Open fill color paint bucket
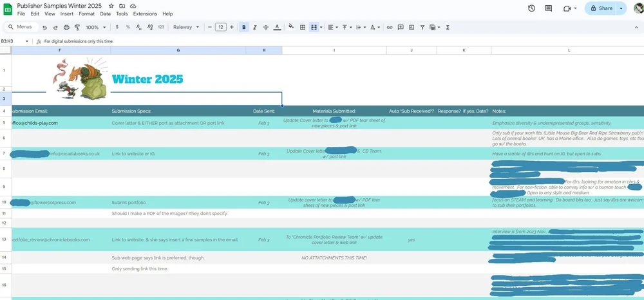 291,27
